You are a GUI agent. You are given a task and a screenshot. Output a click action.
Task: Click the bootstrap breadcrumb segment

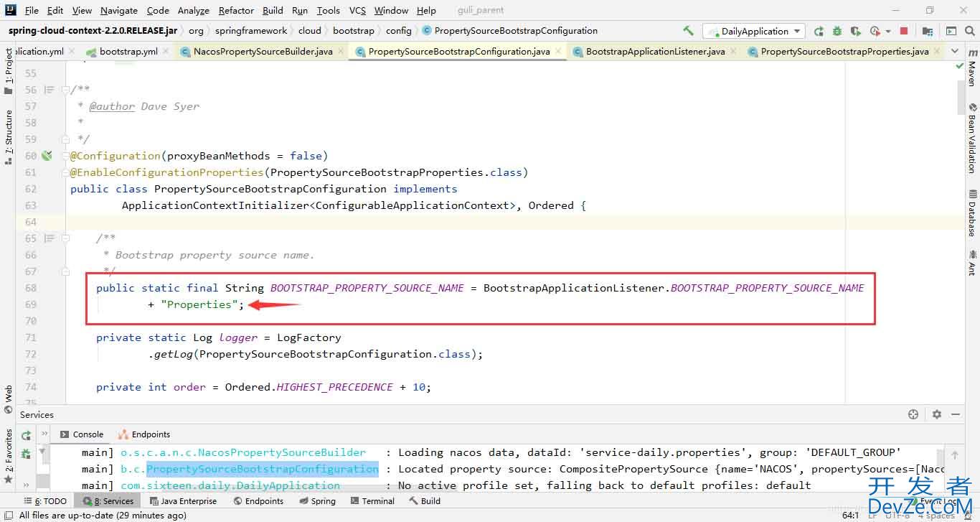click(x=354, y=31)
